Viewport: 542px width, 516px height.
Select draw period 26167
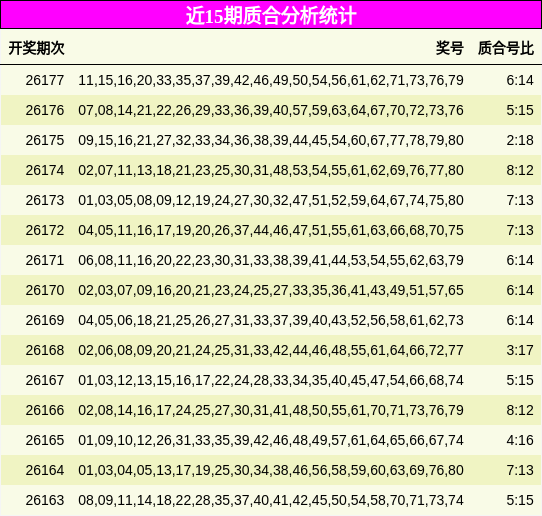[45, 381]
